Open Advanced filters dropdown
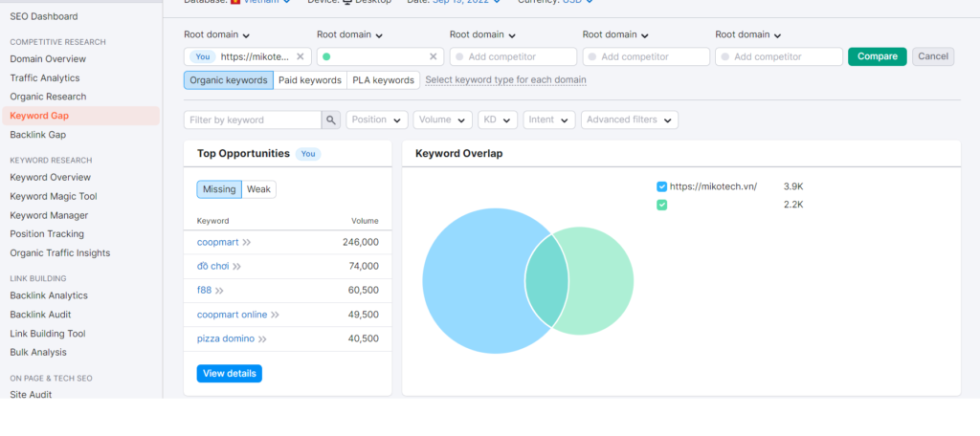The width and height of the screenshot is (980, 436). pyautogui.click(x=629, y=120)
